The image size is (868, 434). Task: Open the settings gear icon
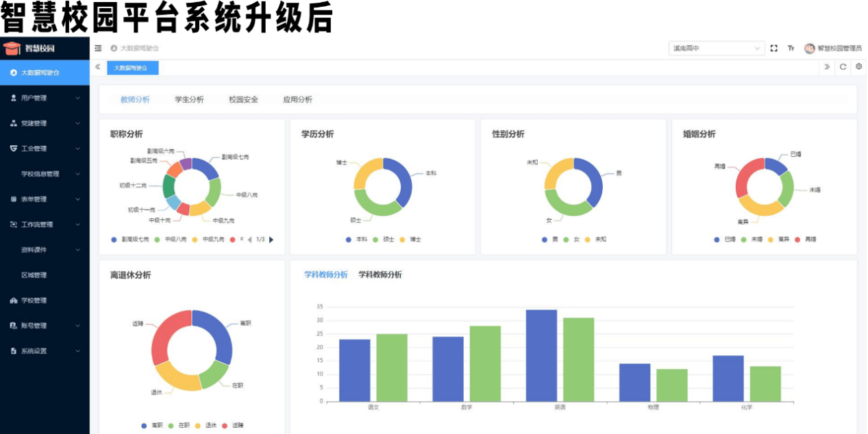point(858,67)
